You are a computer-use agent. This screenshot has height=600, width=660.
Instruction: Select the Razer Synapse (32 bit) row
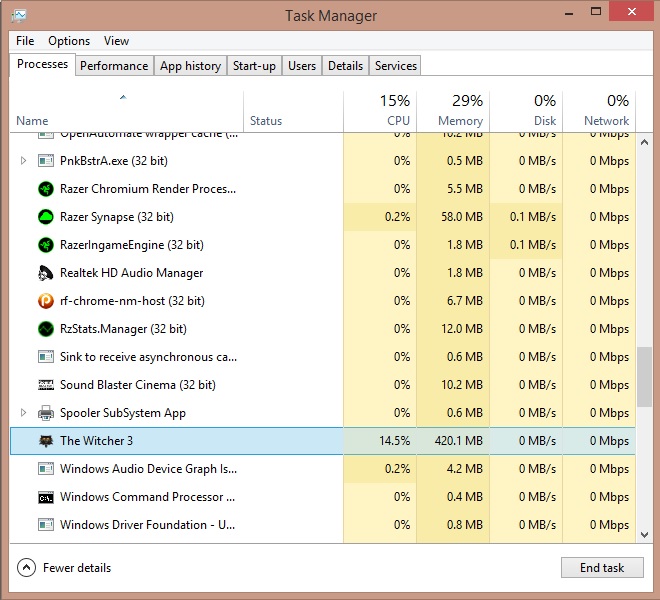coord(322,217)
